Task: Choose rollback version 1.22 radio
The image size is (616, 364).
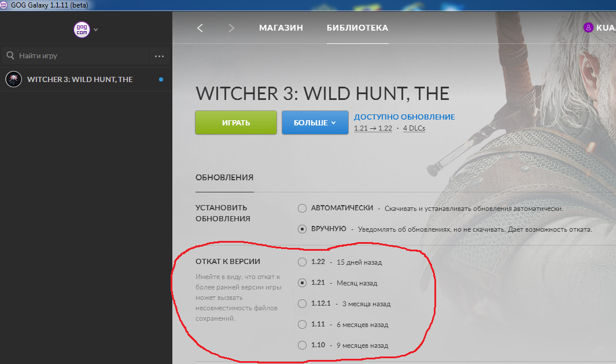Action: (x=302, y=262)
